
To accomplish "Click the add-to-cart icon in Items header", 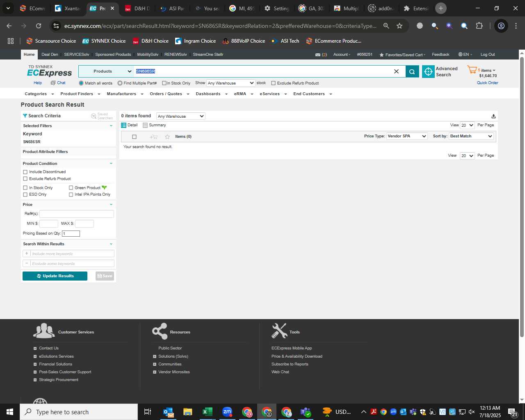I will coord(154,137).
